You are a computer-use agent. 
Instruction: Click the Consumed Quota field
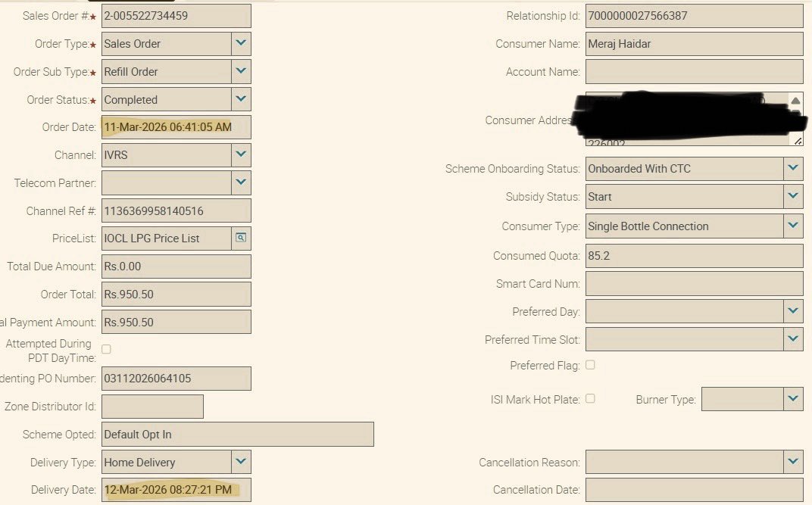coord(694,256)
